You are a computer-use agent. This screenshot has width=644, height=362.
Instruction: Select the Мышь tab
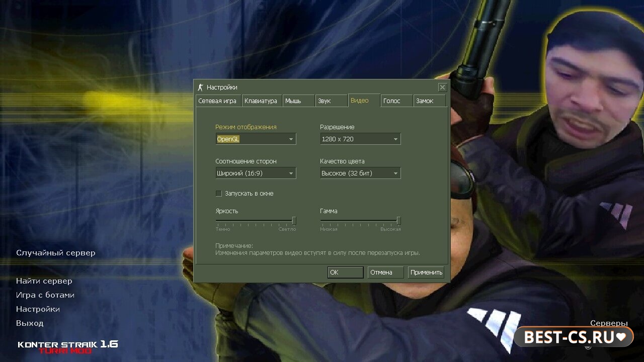[298, 101]
